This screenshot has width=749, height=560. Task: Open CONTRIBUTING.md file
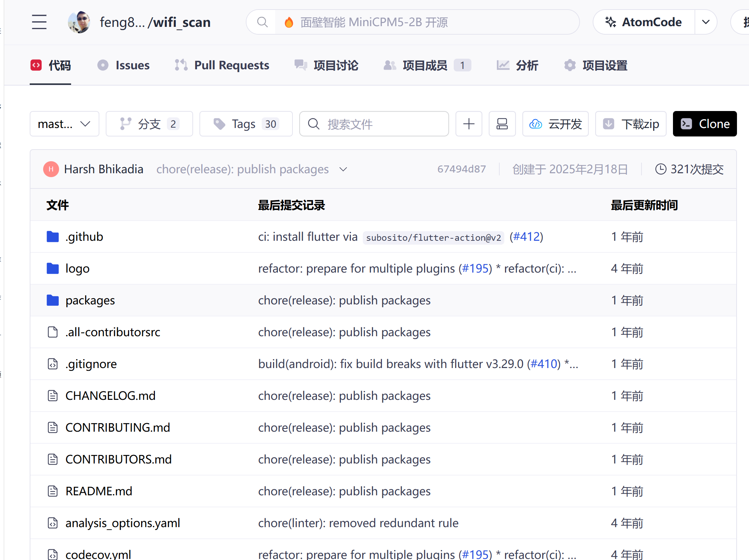point(118,427)
